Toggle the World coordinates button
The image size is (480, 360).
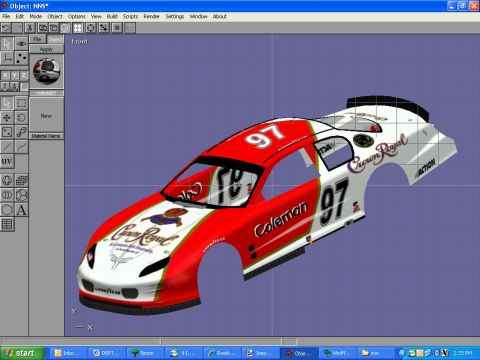click(5, 86)
